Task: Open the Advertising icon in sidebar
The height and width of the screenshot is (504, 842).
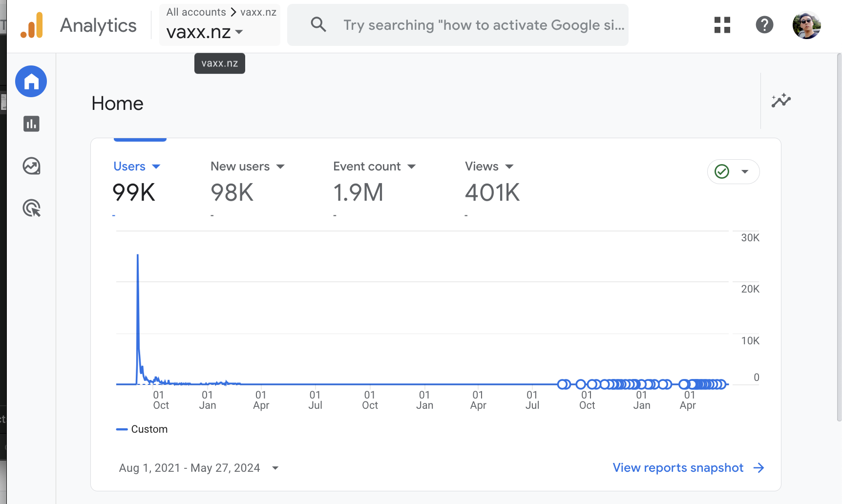Action: pos(31,208)
